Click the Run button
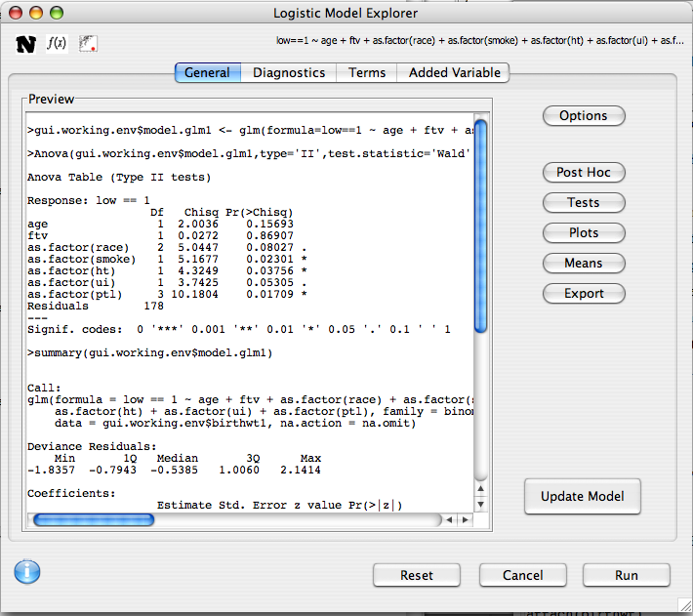 click(x=627, y=575)
